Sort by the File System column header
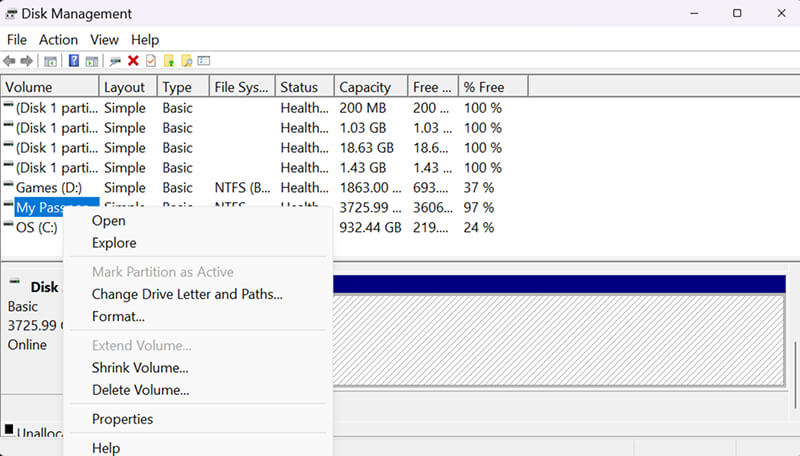Image resolution: width=800 pixels, height=456 pixels. point(242,87)
